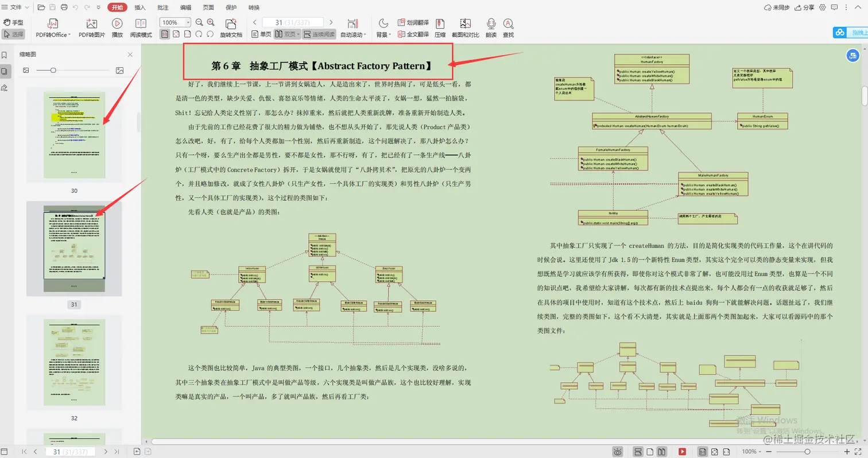The image size is (868, 458).
Task: Toggle fit page view in ribbon
Action: (x=176, y=34)
